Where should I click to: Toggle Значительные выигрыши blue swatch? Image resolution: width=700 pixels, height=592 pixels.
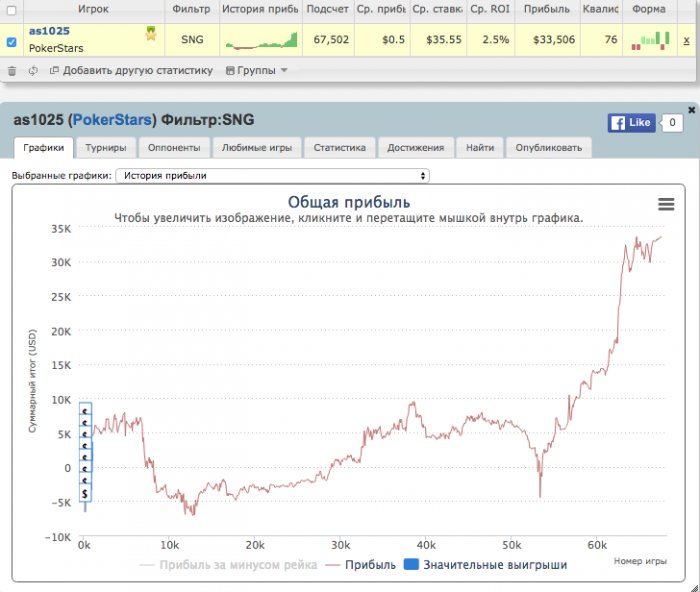pos(411,564)
